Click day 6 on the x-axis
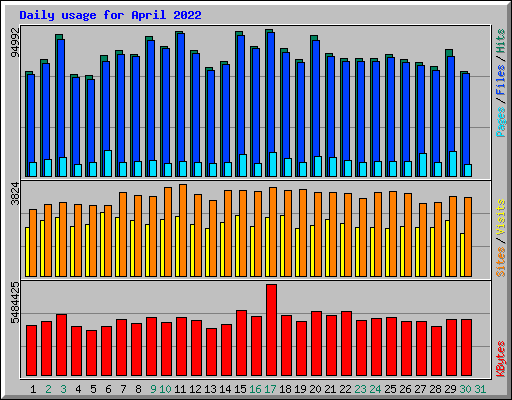The height and width of the screenshot is (400, 512). 108,389
